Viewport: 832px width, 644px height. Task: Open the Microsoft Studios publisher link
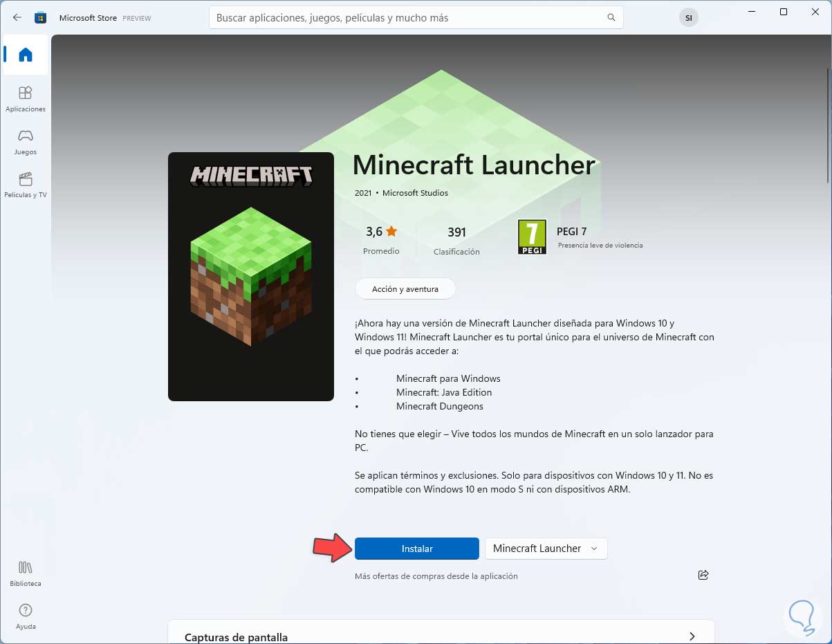[x=415, y=193]
